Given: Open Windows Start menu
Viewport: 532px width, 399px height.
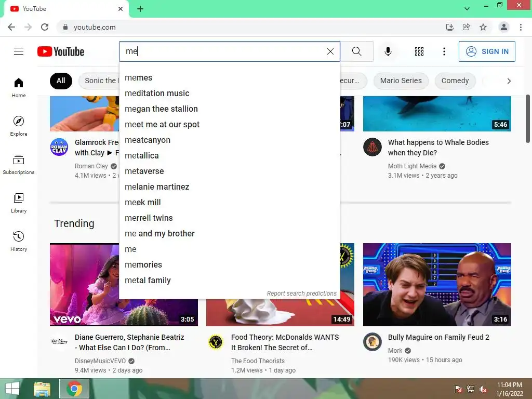Looking at the screenshot, I should point(12,389).
